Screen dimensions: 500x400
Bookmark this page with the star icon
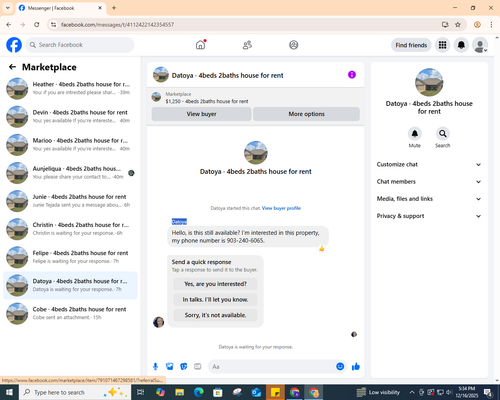pyautogui.click(x=458, y=25)
